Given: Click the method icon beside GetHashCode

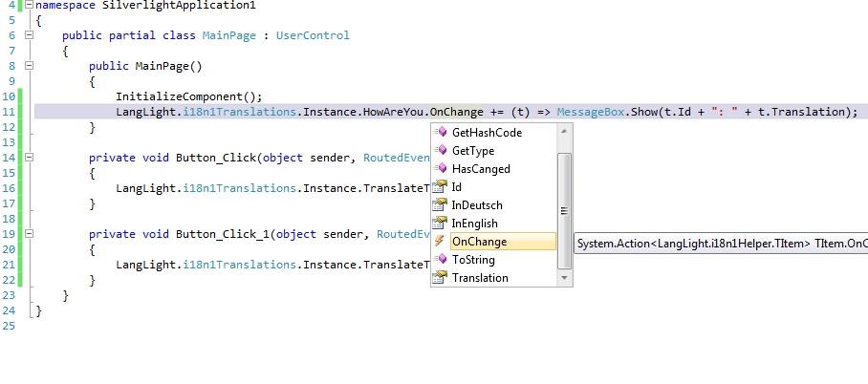Looking at the screenshot, I should point(441,133).
